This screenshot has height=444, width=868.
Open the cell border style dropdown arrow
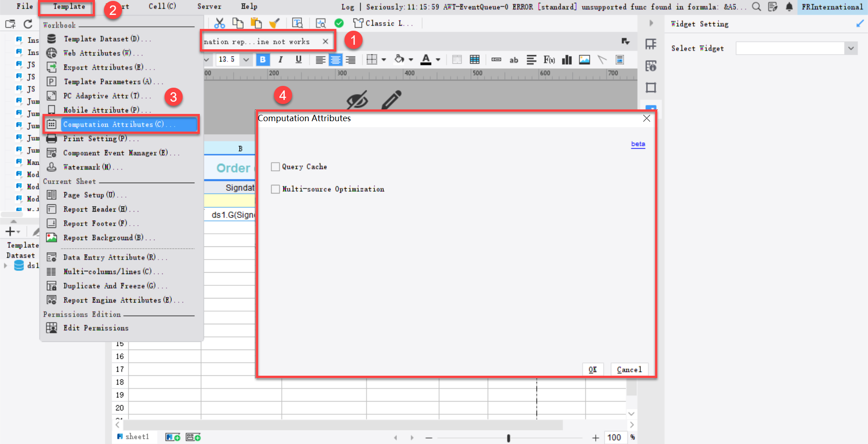(x=384, y=60)
